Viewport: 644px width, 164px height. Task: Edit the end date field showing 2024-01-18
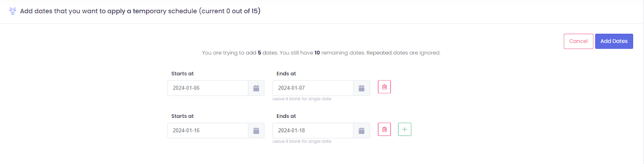[x=313, y=131]
